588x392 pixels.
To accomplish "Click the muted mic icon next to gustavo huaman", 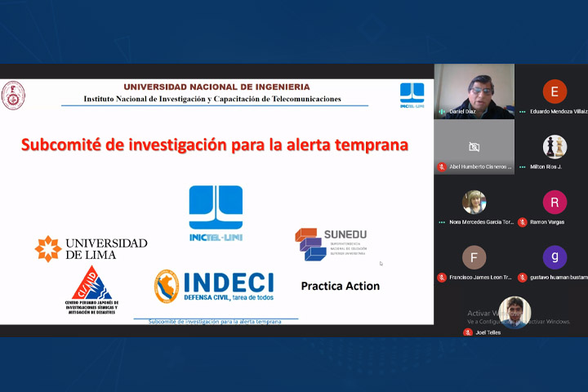I will [523, 277].
